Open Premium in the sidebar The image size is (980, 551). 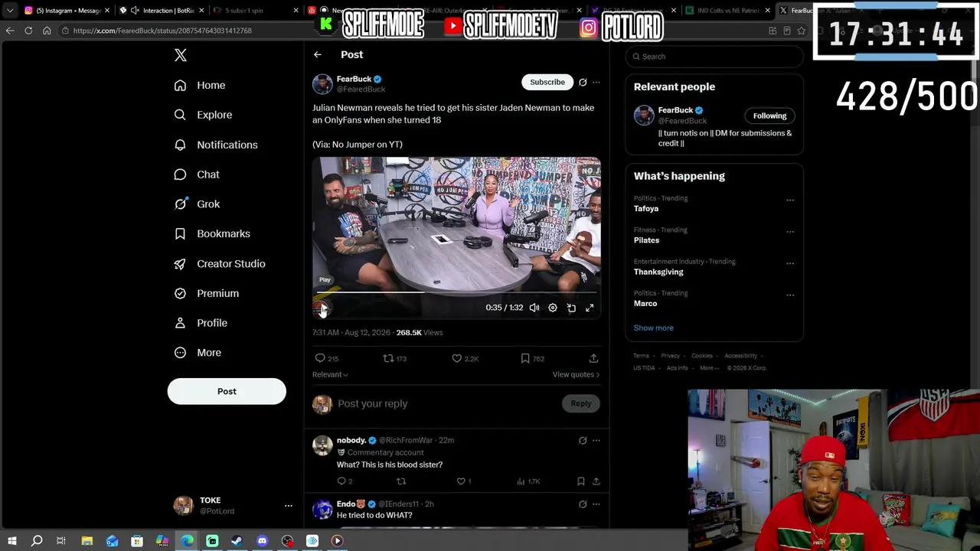207,293
